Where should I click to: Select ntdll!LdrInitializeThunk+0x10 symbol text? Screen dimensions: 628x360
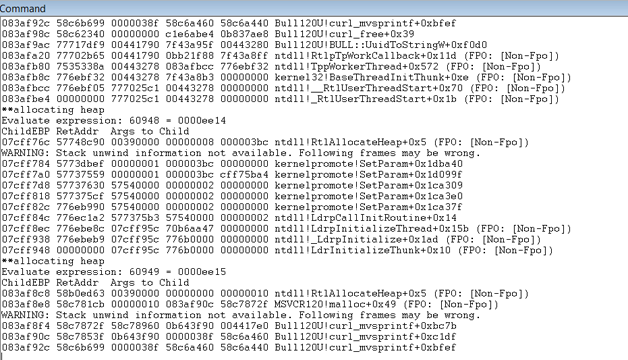tap(363, 250)
